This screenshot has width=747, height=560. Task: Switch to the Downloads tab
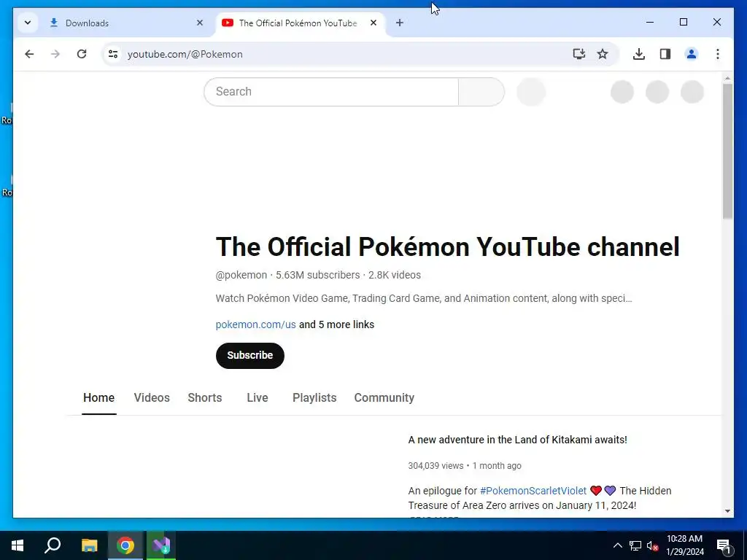point(126,23)
